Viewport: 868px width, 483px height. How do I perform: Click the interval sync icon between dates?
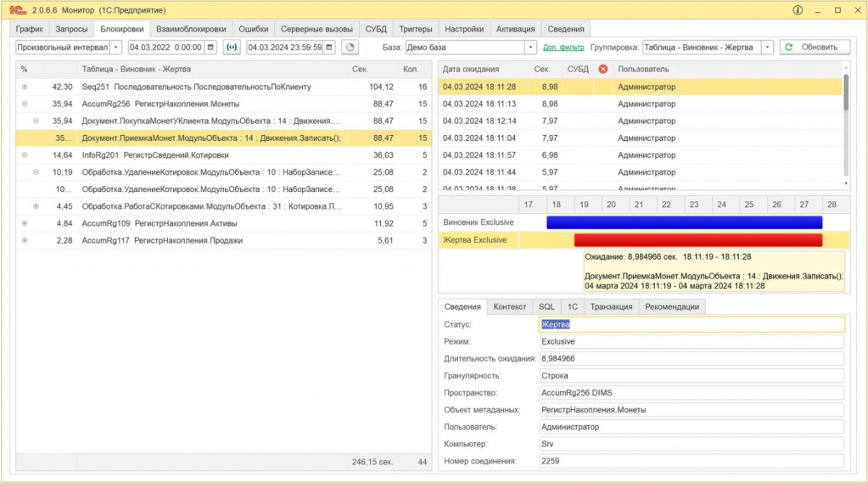[232, 47]
